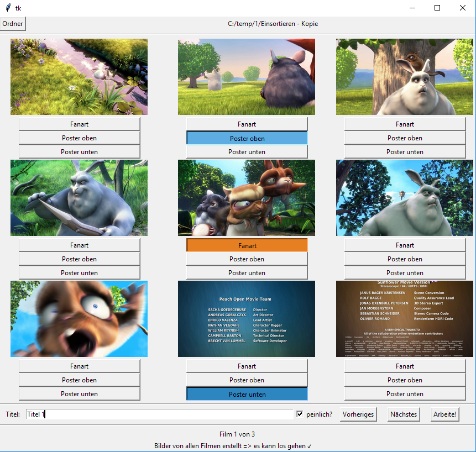Select the dark rodent-from-behind thumbnail

(247, 77)
